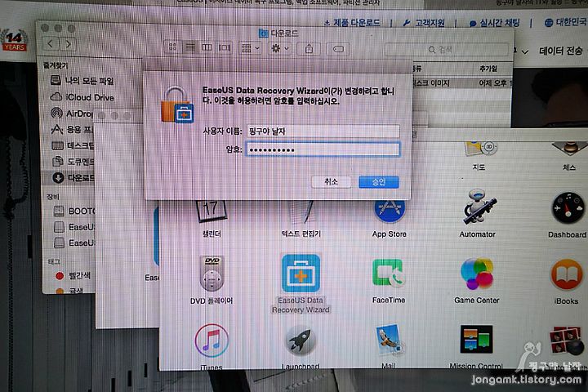Open the 데이터 전송 website menu

pyautogui.click(x=561, y=51)
